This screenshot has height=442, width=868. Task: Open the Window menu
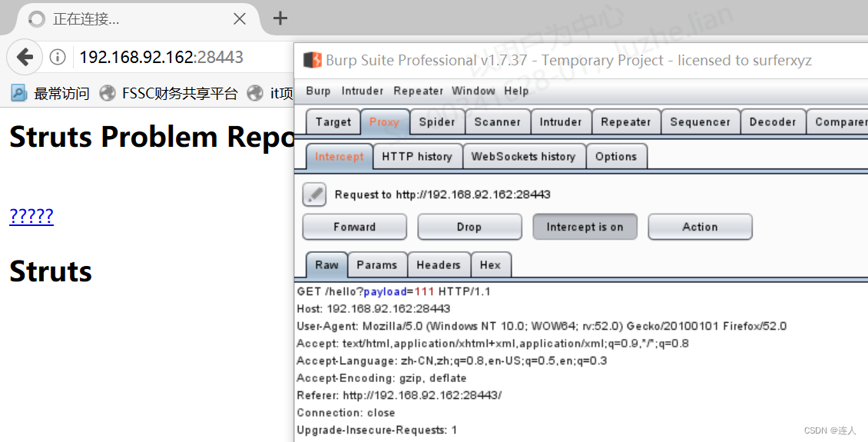(x=473, y=91)
